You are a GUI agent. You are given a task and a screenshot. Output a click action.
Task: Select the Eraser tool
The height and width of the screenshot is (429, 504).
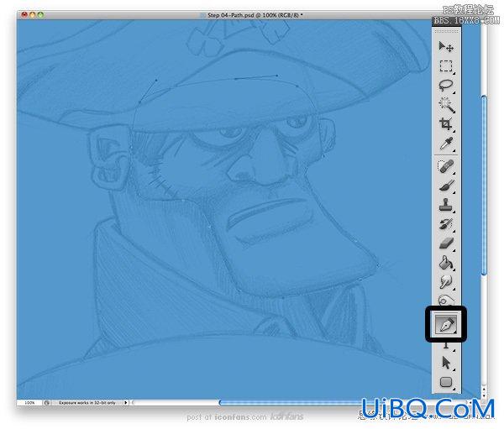[446, 243]
